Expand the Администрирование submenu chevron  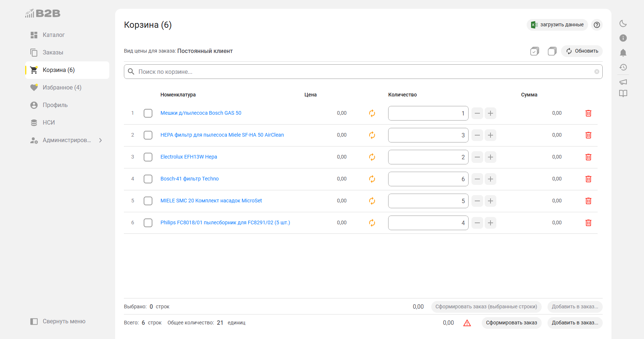click(101, 140)
